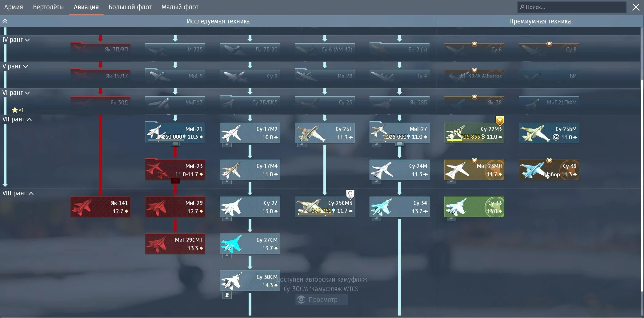Collapse the VII ранг section
The width and height of the screenshot is (644, 318).
click(x=17, y=119)
